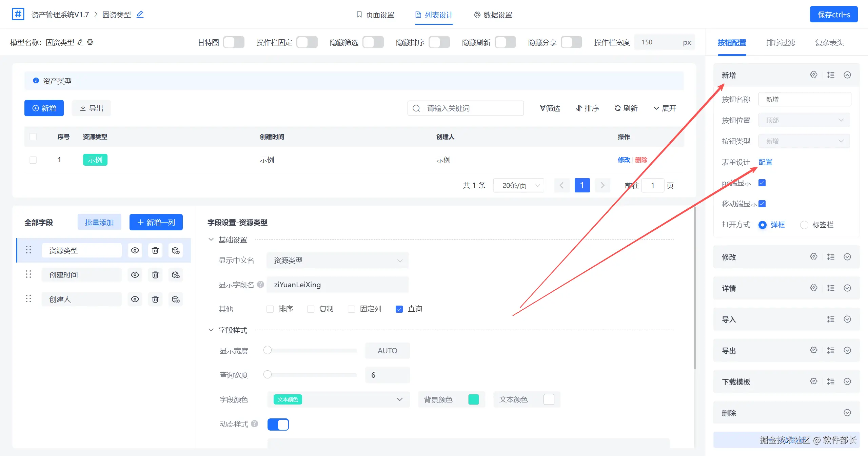
Task: Click the settings gear icon on 修改 panel
Action: pyautogui.click(x=813, y=256)
